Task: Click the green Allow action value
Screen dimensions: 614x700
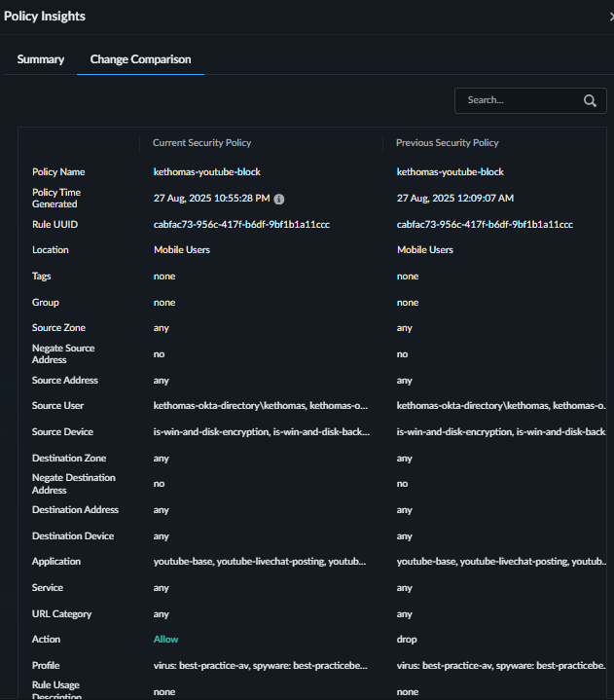Action: click(166, 640)
